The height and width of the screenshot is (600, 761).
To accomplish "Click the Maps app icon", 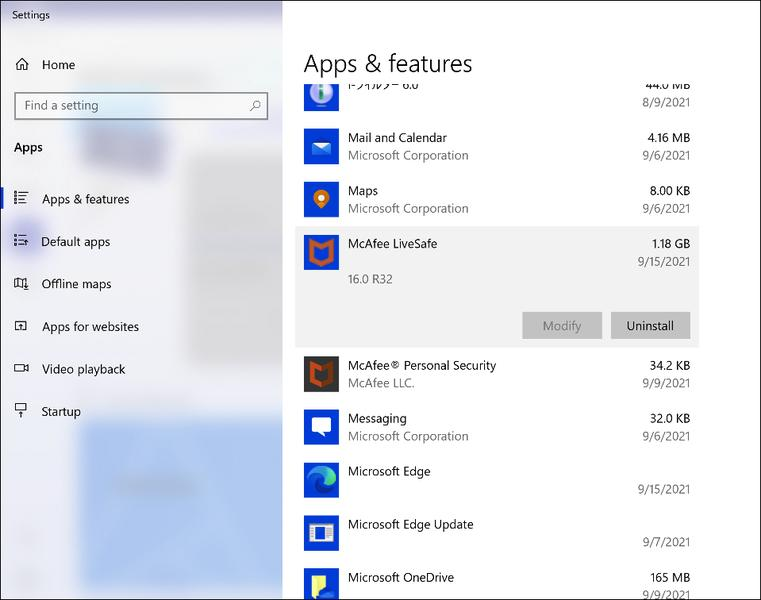I will point(321,199).
